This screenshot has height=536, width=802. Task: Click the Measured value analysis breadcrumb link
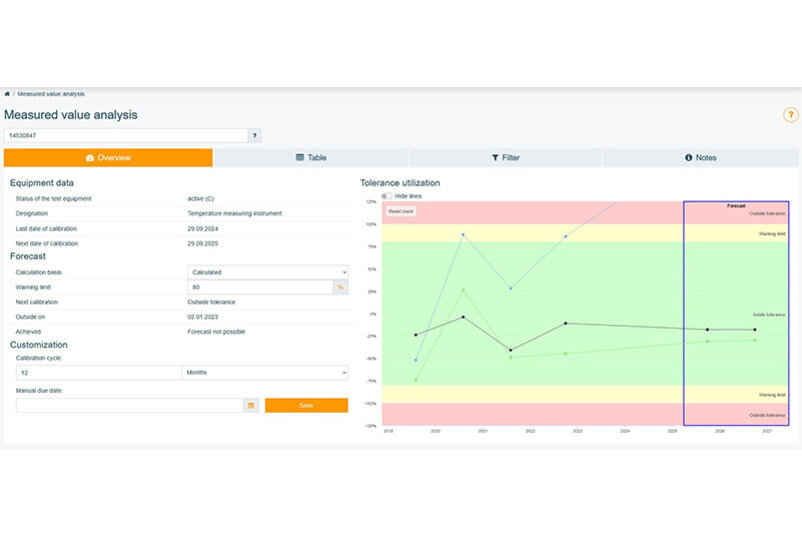coord(51,94)
